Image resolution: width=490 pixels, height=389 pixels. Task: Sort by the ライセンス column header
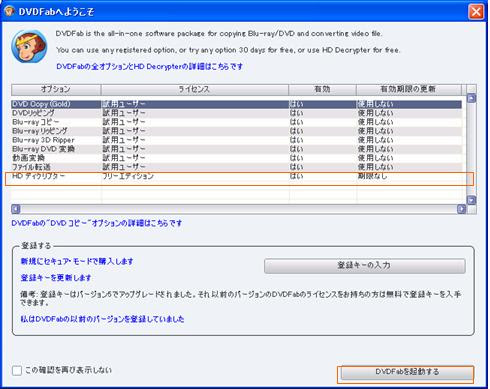(x=194, y=89)
